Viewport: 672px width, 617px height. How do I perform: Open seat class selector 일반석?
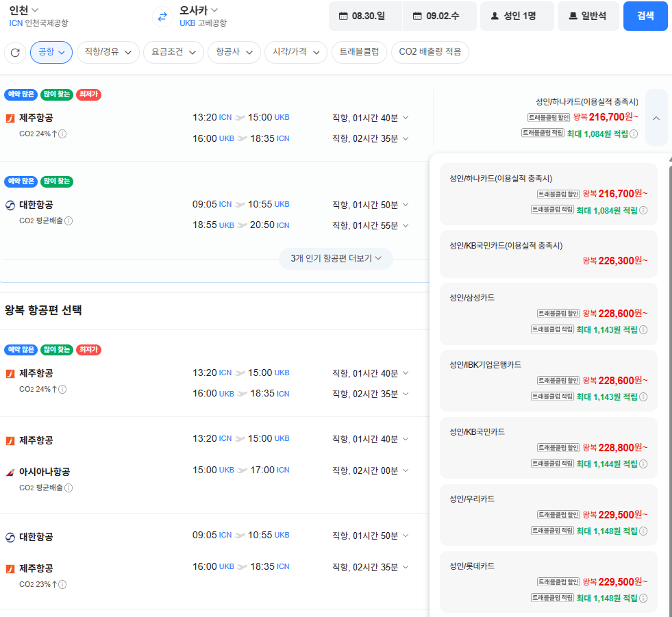coord(588,16)
